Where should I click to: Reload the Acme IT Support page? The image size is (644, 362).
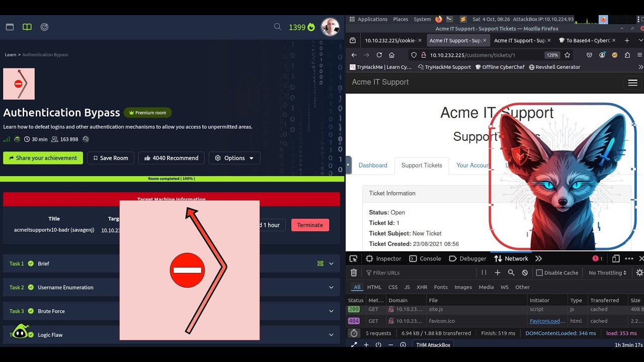tap(379, 55)
